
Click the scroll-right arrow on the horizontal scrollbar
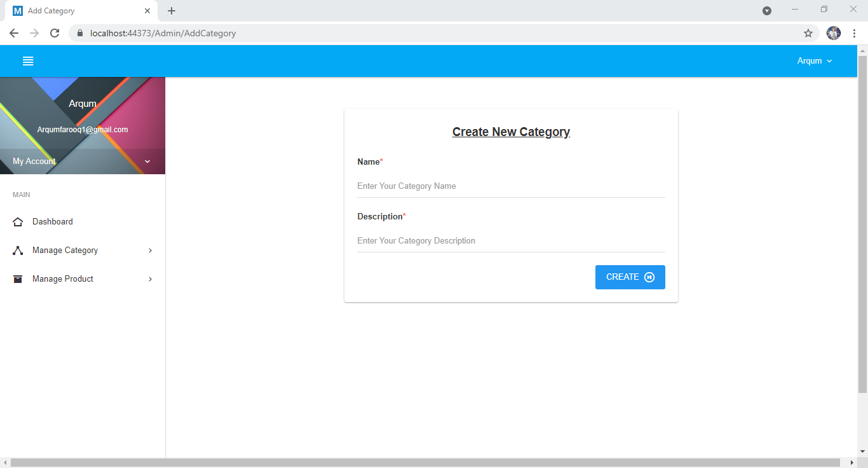click(853, 463)
